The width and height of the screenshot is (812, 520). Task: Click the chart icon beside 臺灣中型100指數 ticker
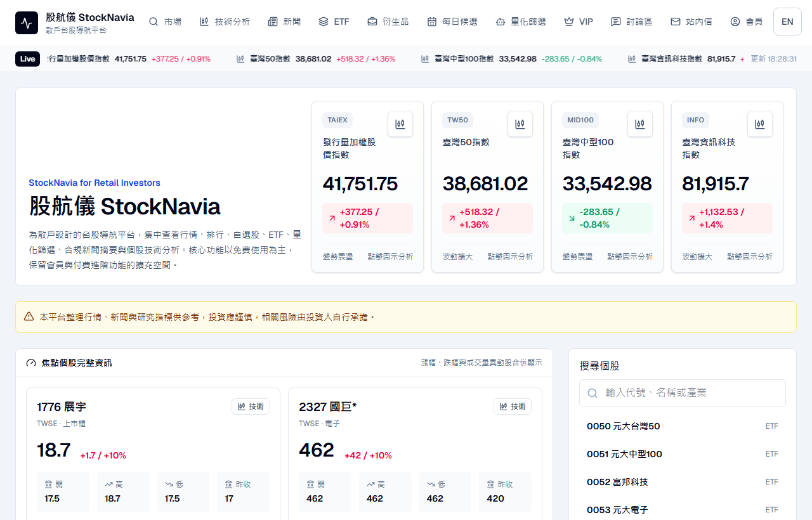(425, 59)
